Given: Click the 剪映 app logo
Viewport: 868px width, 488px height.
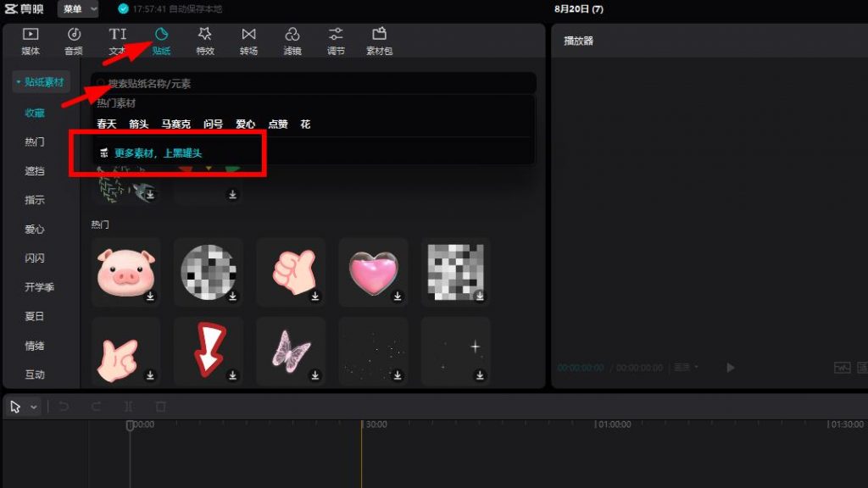Looking at the screenshot, I should tap(25, 8).
